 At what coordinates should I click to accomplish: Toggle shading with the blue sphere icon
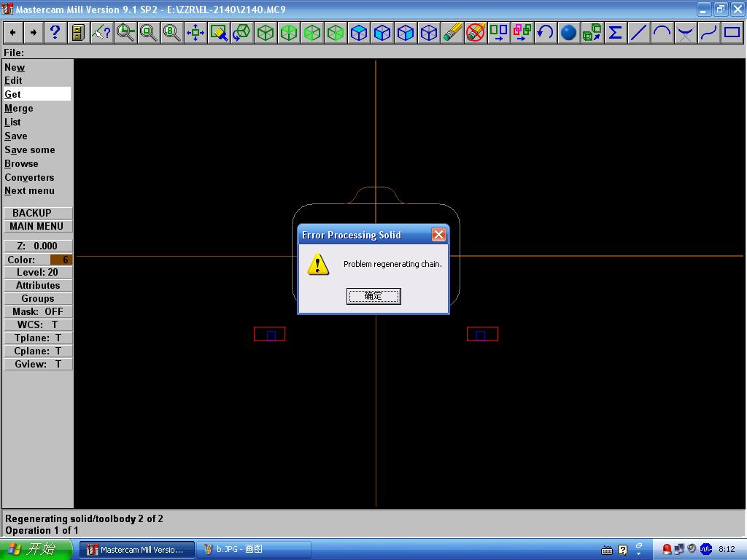coord(568,33)
